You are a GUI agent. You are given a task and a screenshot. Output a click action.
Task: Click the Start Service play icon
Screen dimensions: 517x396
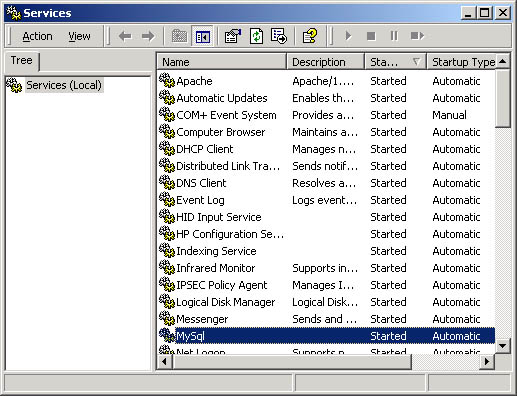(x=348, y=36)
